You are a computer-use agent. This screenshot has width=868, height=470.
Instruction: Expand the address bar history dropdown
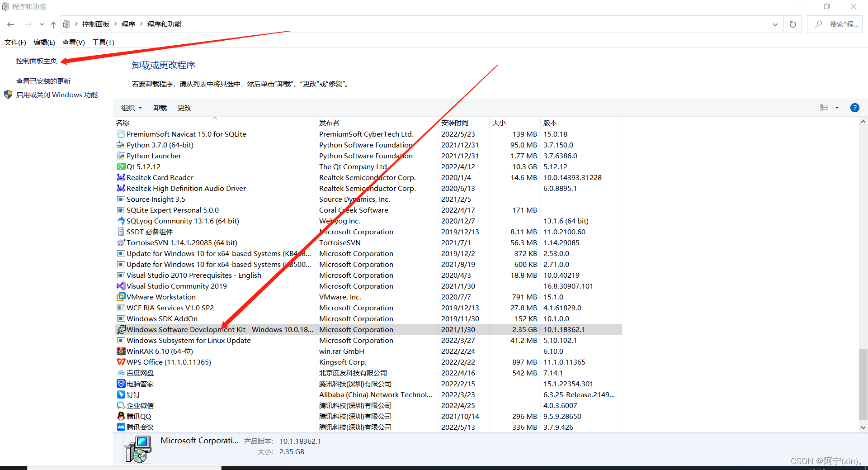click(x=775, y=24)
